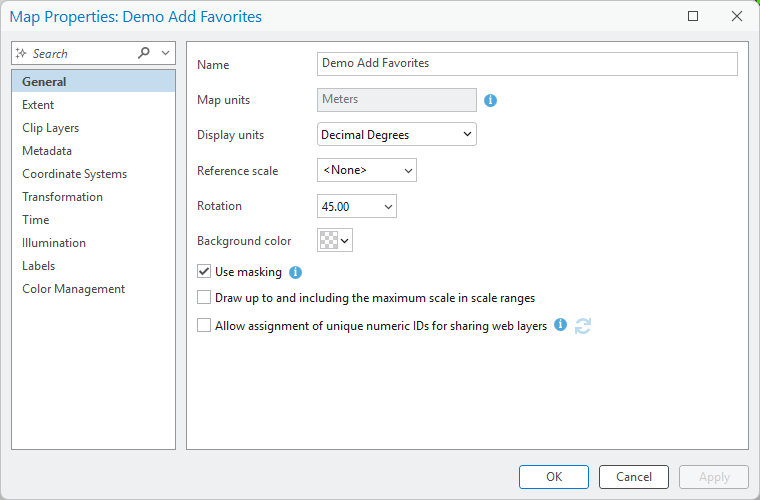760x500 pixels.
Task: Select the Illumination tab
Action: [x=94, y=243]
